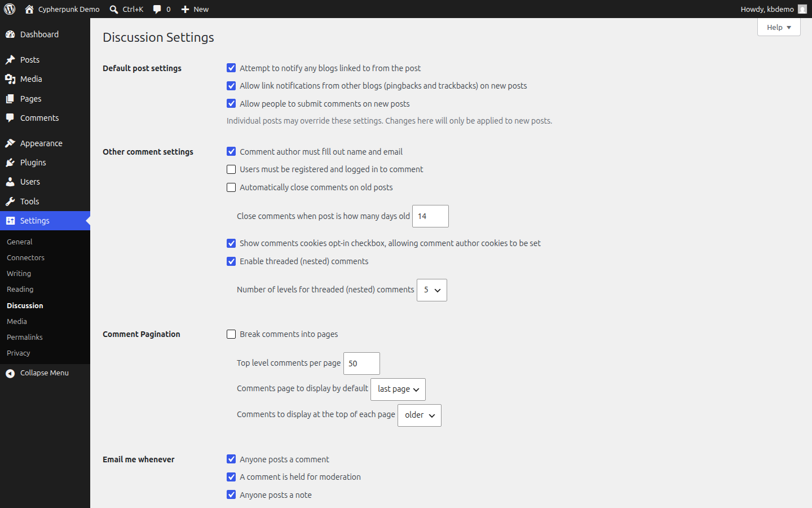Viewport: 812px width, 508px height.
Task: Open General settings submenu
Action: tap(20, 242)
